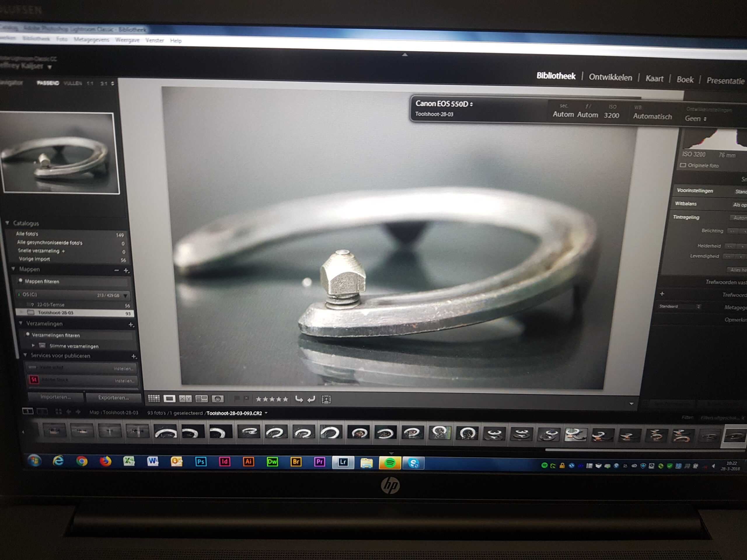The image size is (747, 560).
Task: Open Adobe Bridge from the taskbar
Action: [296, 462]
